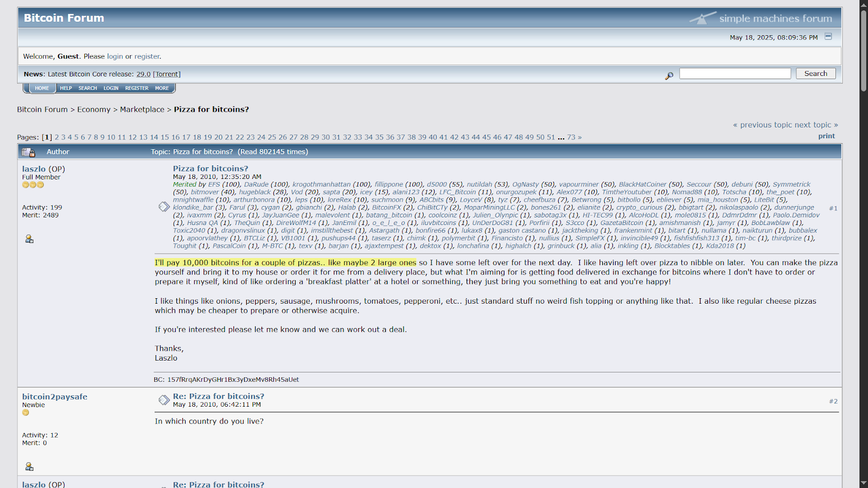Open DaRude merit giver profile
The width and height of the screenshot is (868, 488).
point(256,184)
